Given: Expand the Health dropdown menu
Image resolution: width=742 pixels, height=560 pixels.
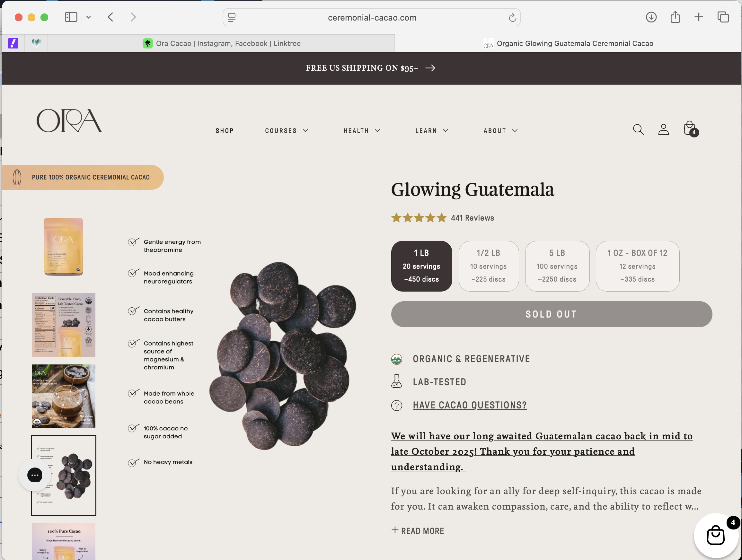Looking at the screenshot, I should click(x=362, y=131).
